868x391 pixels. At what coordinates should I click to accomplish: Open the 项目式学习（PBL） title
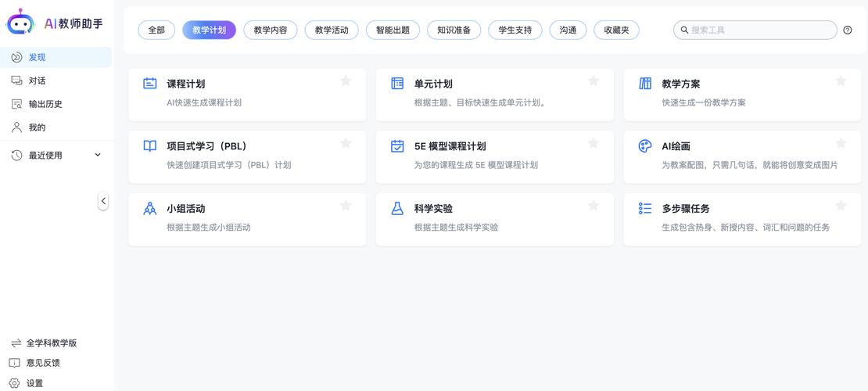(206, 147)
